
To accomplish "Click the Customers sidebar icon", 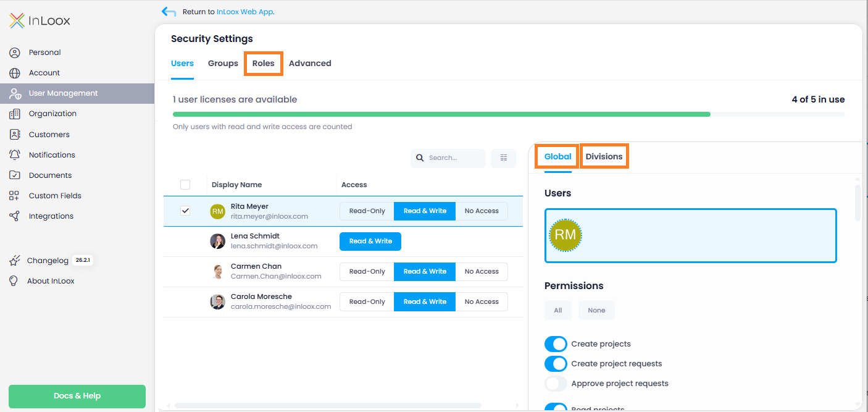I will (15, 135).
